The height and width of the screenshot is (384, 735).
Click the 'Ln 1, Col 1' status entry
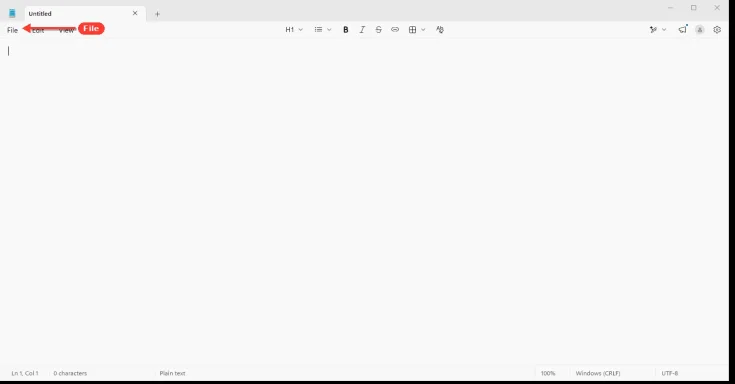click(x=25, y=373)
